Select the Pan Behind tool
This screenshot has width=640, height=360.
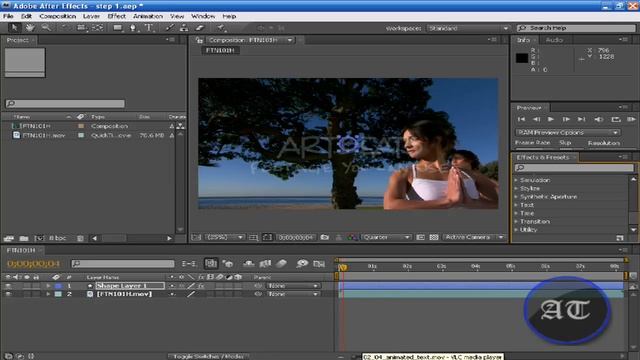(98, 28)
